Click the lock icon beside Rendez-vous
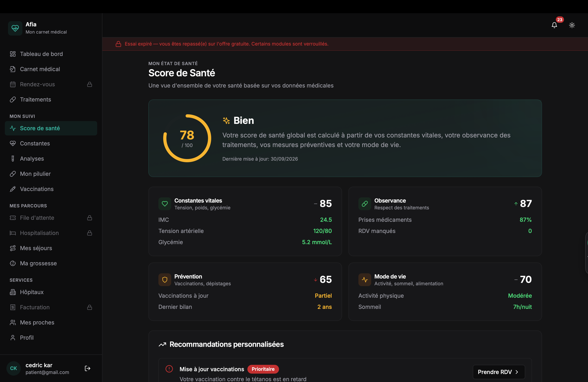 [x=90, y=84]
